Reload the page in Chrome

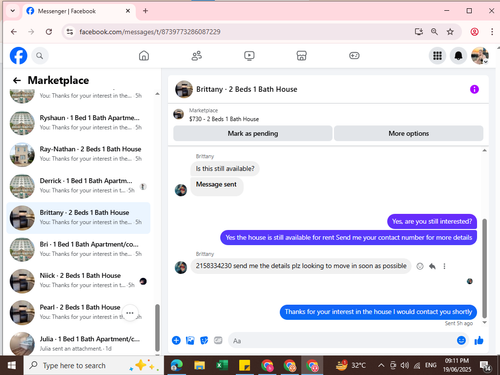pos(49,32)
